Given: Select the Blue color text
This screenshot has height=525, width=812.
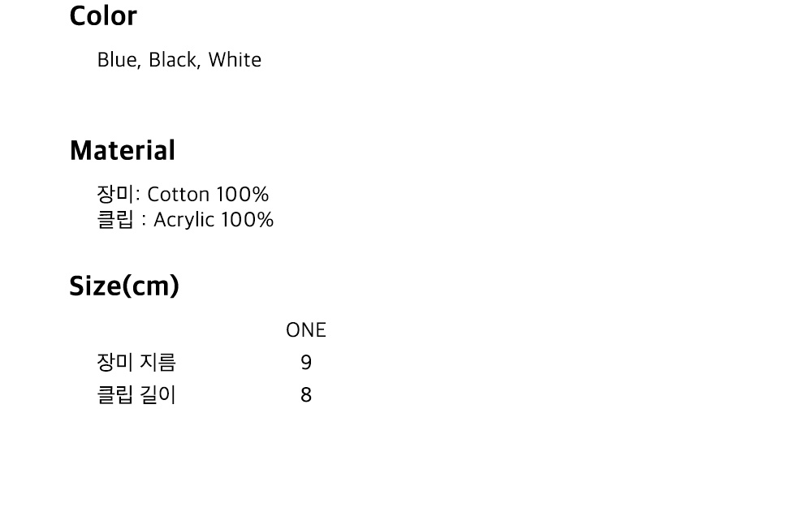Looking at the screenshot, I should pyautogui.click(x=118, y=60).
